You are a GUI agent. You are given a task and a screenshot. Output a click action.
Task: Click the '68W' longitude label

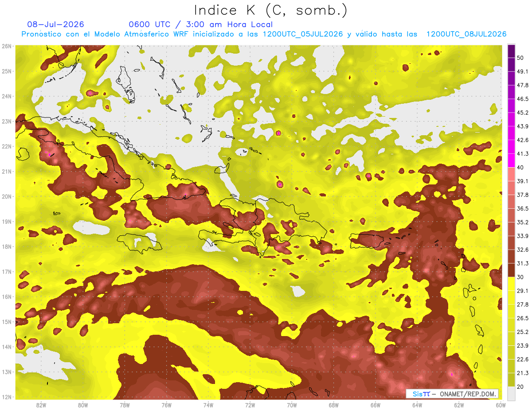pos(334,405)
